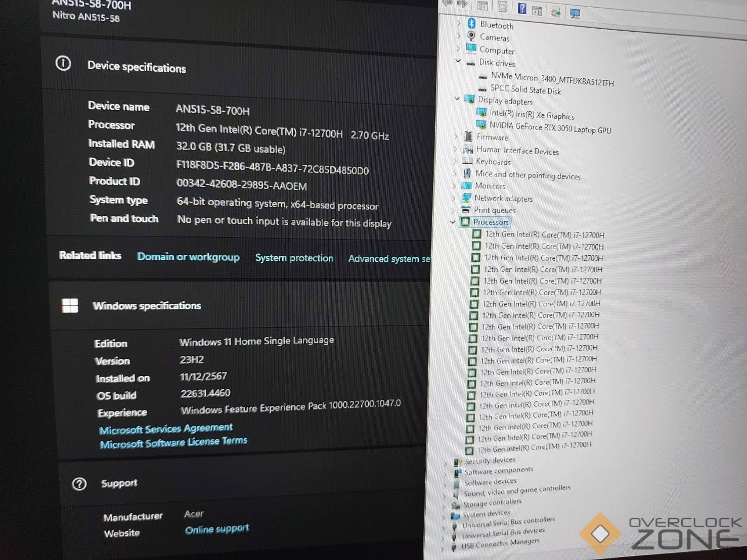Open Domain or workgroup link
Viewport: 747px width, 560px height.
[x=188, y=257]
